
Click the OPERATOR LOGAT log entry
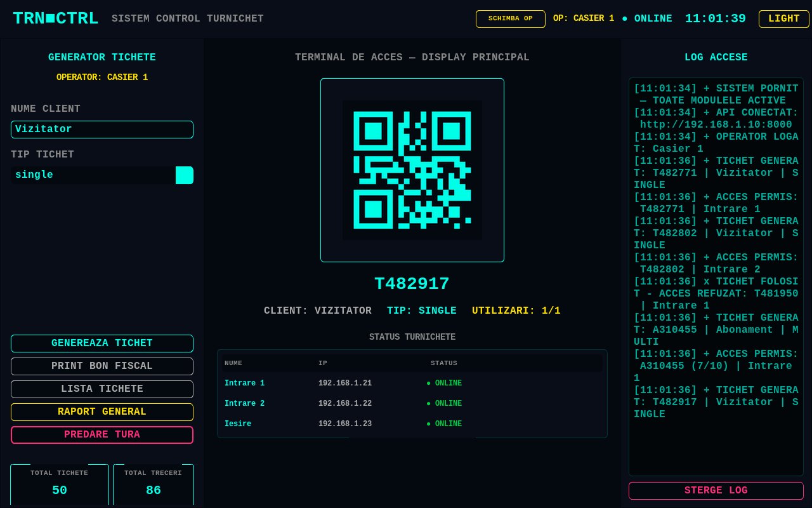point(716,143)
